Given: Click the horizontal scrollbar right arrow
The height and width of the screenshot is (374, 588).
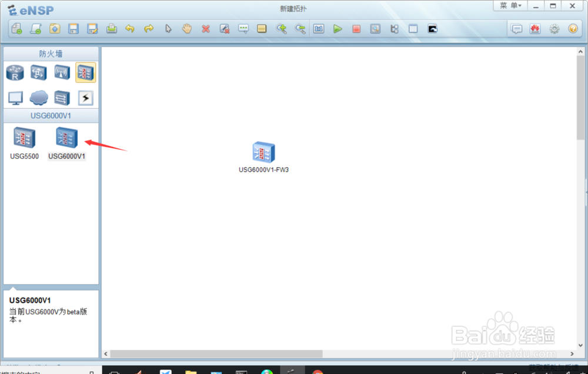Looking at the screenshot, I should click(572, 354).
